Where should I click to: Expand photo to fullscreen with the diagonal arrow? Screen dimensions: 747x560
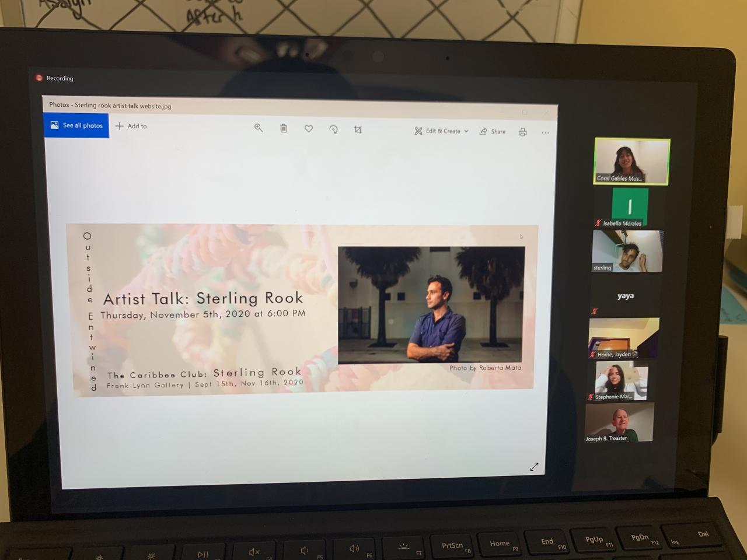[x=534, y=467]
